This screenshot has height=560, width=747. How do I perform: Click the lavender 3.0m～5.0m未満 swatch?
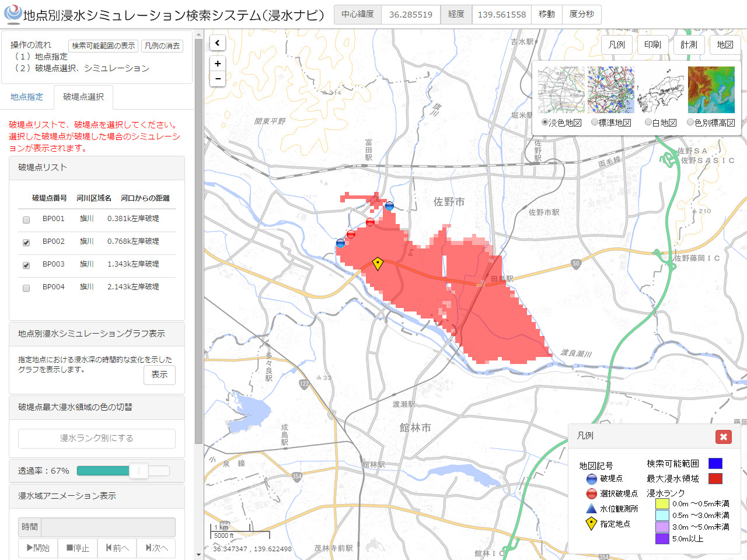point(662,527)
